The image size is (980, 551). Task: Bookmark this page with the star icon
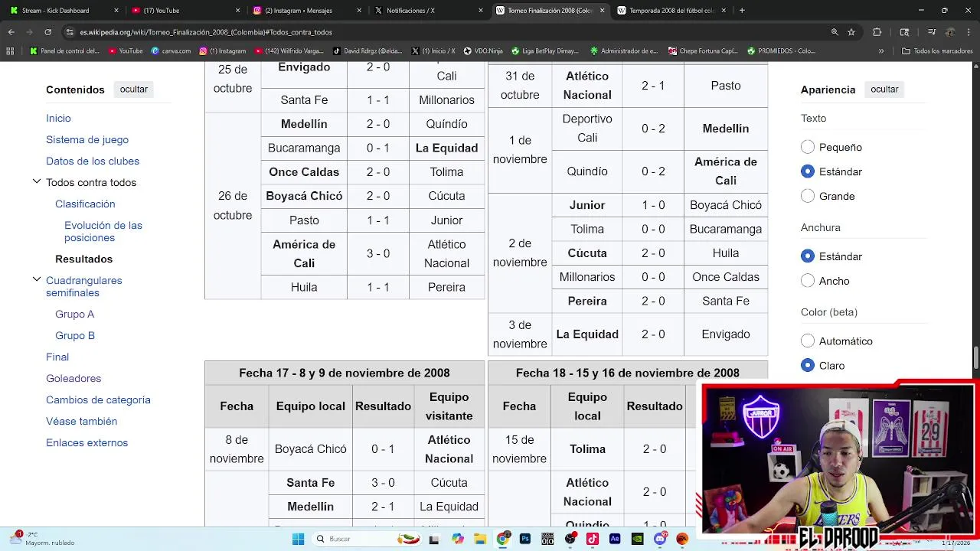click(x=851, y=32)
